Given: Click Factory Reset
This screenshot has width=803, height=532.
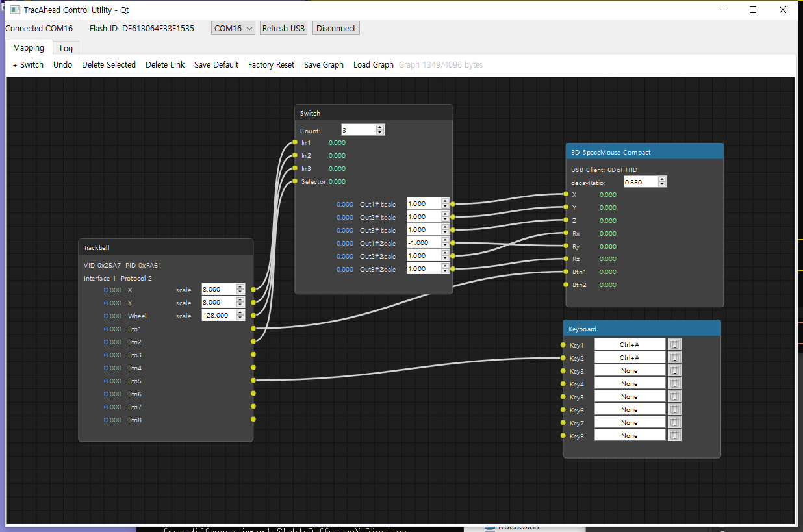Looking at the screenshot, I should (x=271, y=64).
